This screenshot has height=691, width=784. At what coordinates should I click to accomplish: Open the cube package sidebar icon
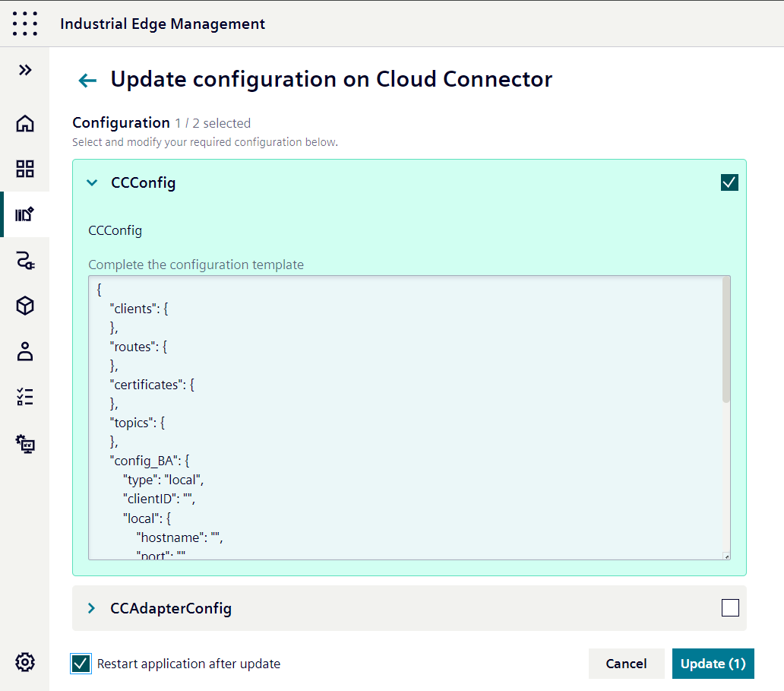[x=25, y=306]
